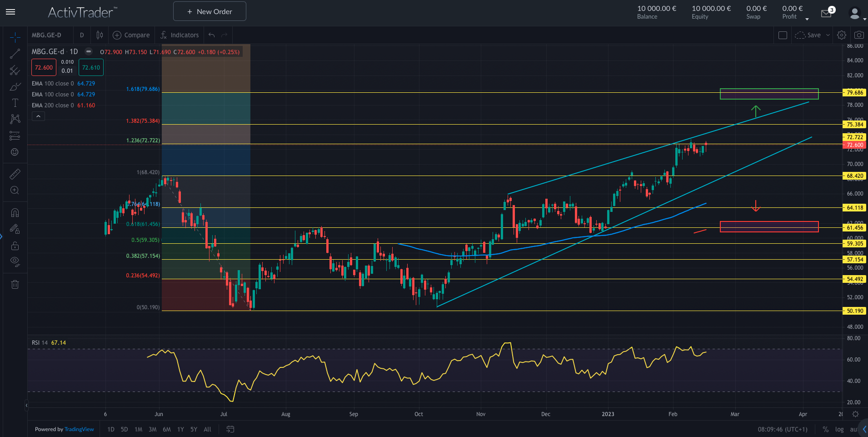Select the trend line drawing tool
Image resolution: width=868 pixels, height=437 pixels.
(15, 54)
